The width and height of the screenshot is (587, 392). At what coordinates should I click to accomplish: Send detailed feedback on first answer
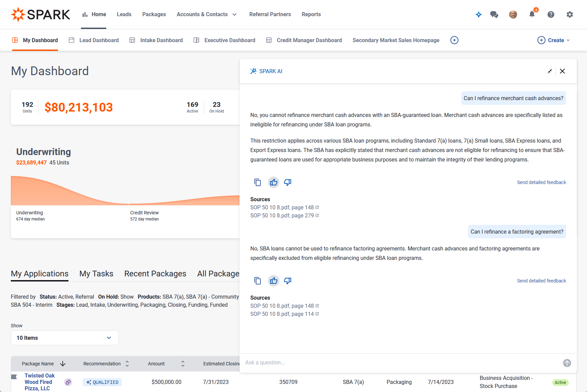tap(541, 182)
